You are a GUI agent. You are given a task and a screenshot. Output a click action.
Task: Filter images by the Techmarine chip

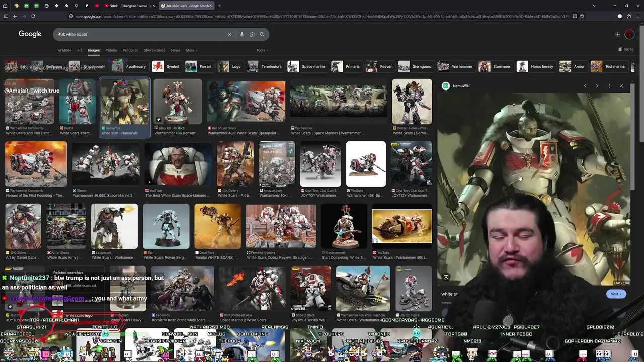(x=609, y=66)
